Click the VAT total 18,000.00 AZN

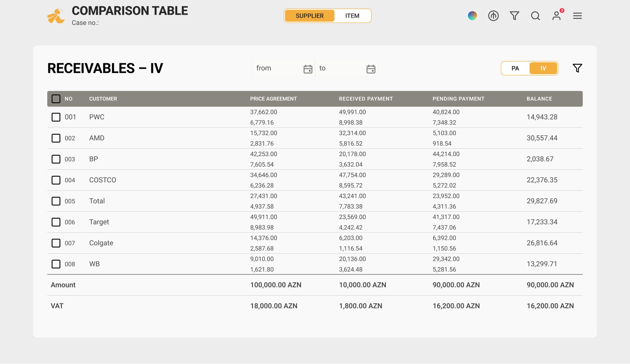pos(274,306)
